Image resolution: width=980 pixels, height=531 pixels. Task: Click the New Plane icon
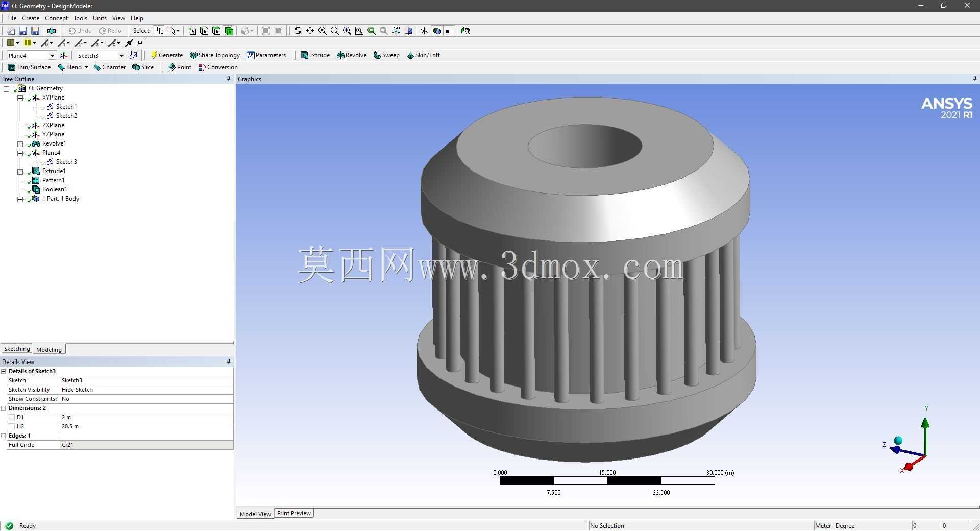(64, 55)
